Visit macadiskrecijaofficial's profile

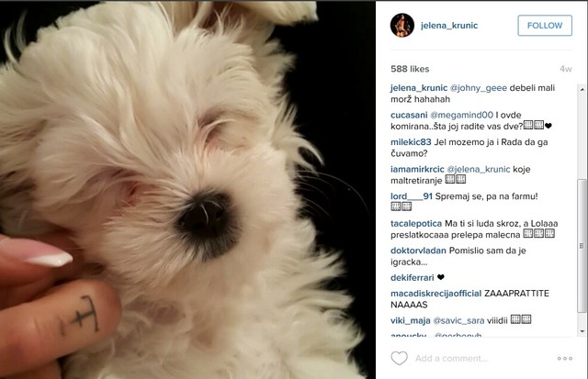point(435,294)
